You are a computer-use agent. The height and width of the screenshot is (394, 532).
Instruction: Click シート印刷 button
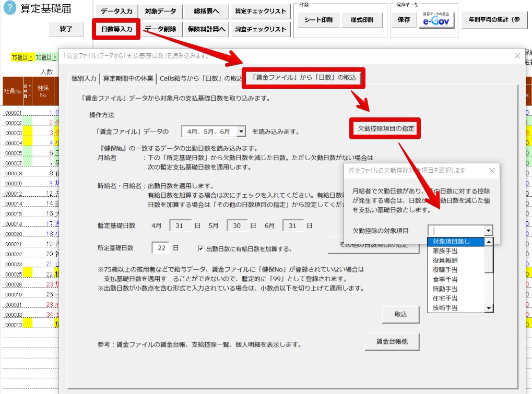[318, 20]
